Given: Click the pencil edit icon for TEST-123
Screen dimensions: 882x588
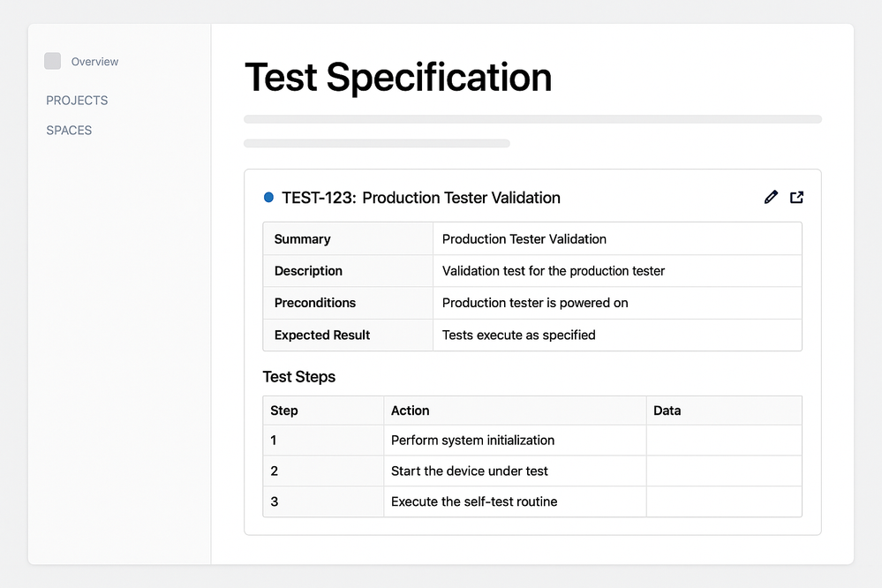Looking at the screenshot, I should tap(771, 197).
